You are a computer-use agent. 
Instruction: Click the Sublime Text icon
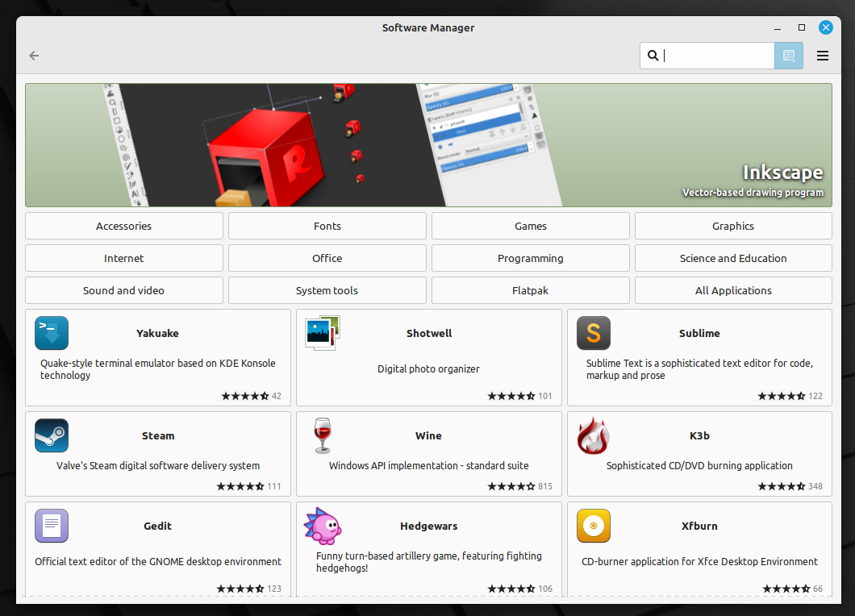coord(594,333)
